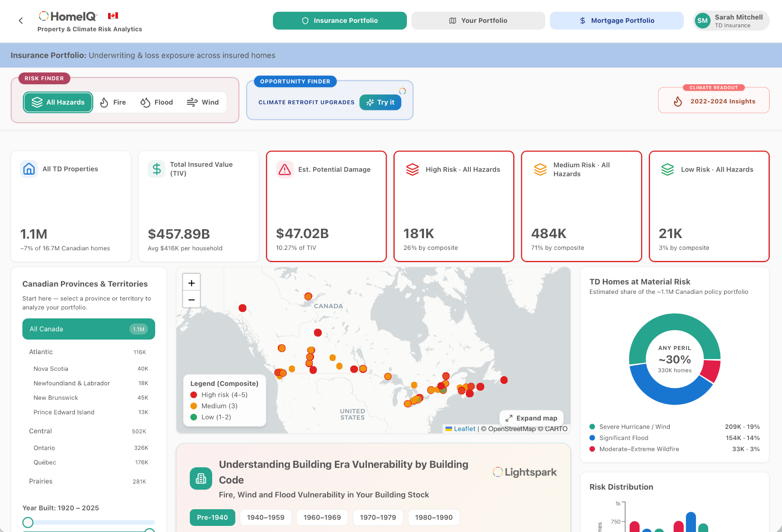This screenshot has width=782, height=532.
Task: Click Expand map button
Action: coord(532,418)
